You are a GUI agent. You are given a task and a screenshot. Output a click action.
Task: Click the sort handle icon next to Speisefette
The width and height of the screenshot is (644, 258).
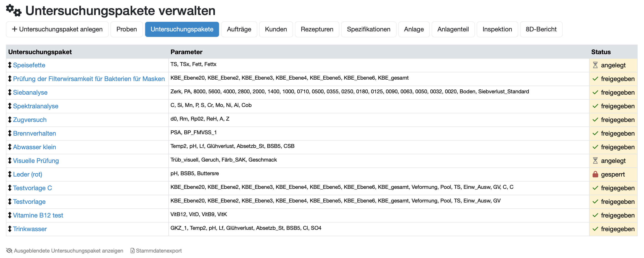point(10,65)
